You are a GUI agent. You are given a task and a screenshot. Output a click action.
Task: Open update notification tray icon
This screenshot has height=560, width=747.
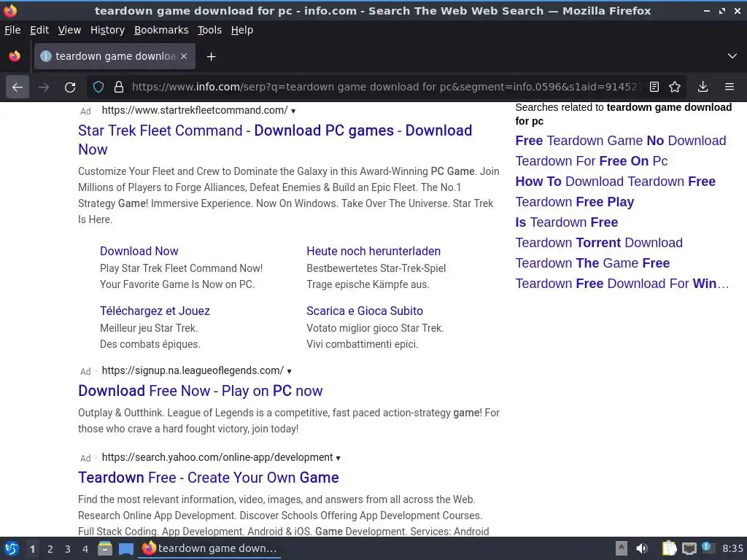point(708,548)
